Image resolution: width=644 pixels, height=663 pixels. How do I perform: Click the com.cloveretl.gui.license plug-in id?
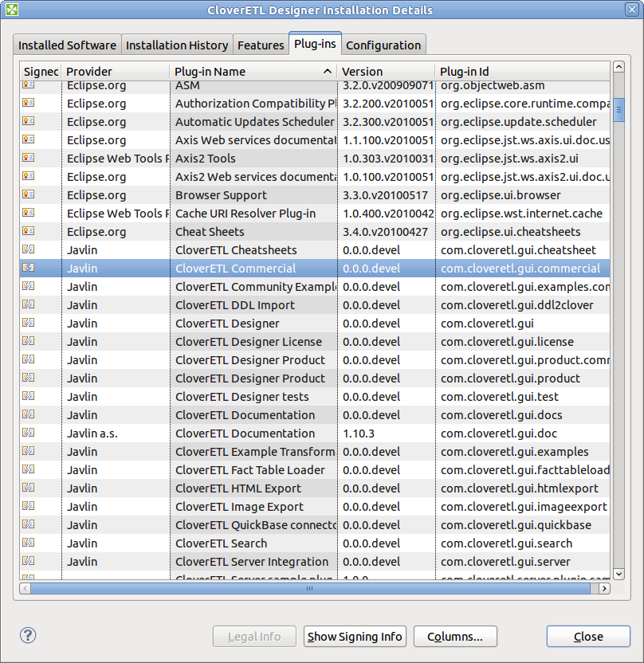[507, 342]
